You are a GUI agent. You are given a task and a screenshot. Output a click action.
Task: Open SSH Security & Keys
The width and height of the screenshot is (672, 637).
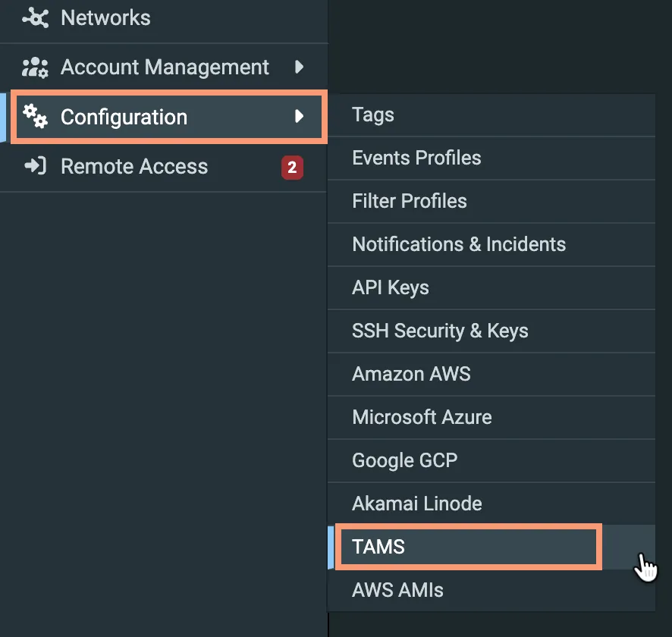click(491, 331)
